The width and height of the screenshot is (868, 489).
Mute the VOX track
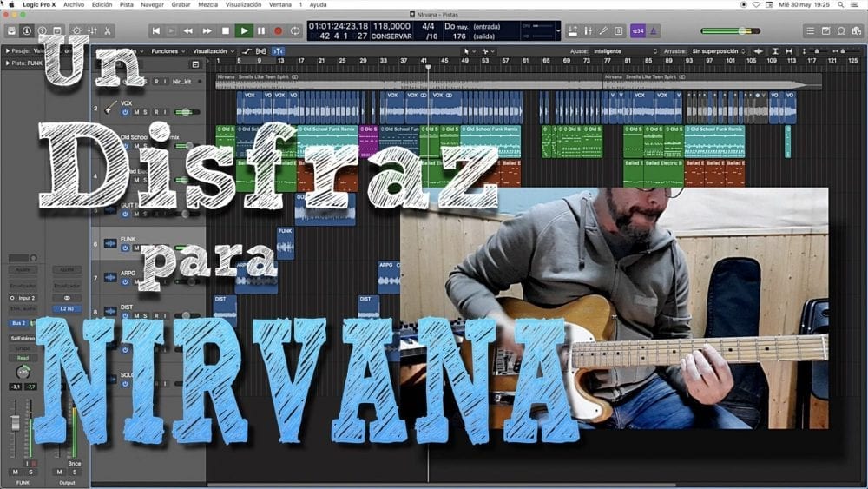point(137,112)
